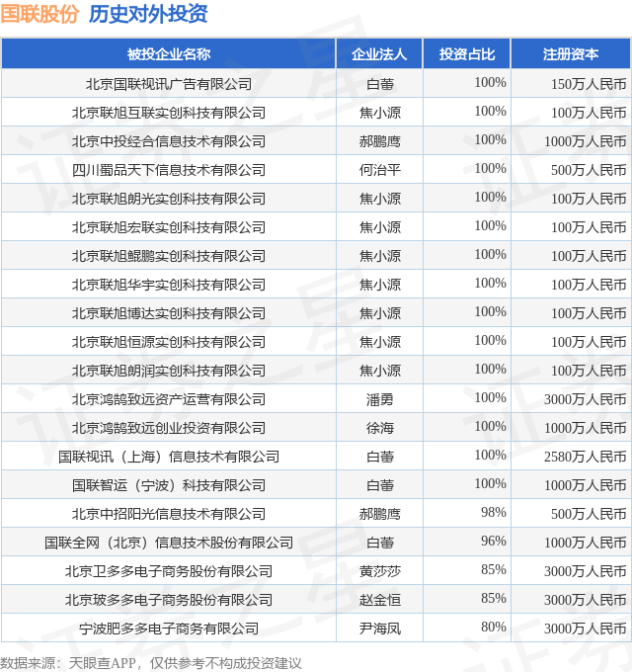The height and width of the screenshot is (672, 632).
Task: Click 1000万人民币 in 北京中投经合 row
Action: pyautogui.click(x=585, y=141)
